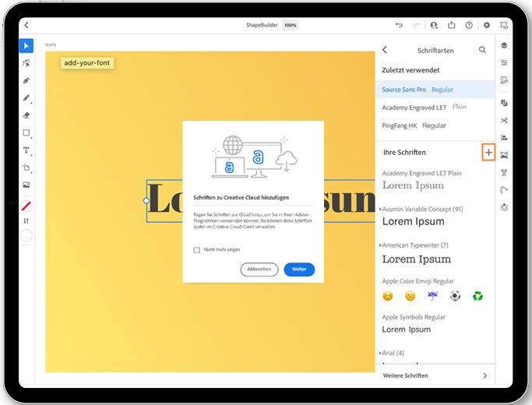The width and height of the screenshot is (532, 405).
Task: Open the Type panel in right bar
Action: 504,173
